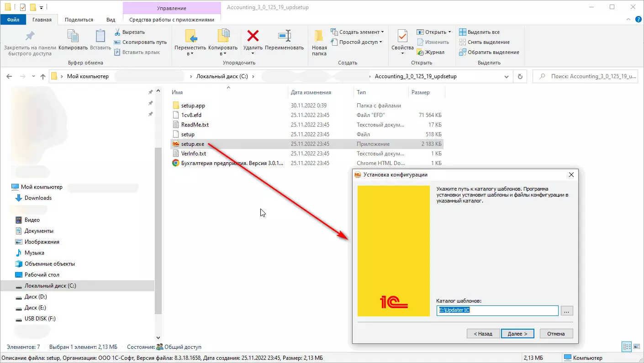Select the setup.app folder

tap(306, 106)
